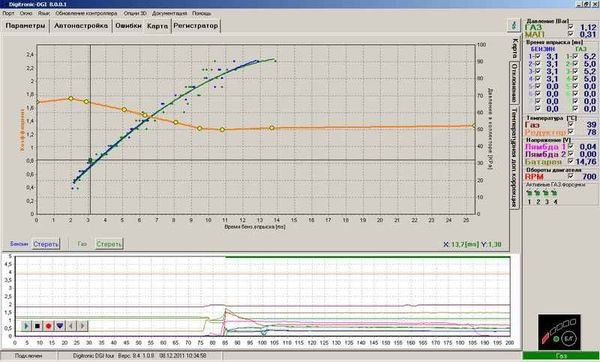The width and height of the screenshot is (600, 362).
Task: Click the Подключен status bar entry
Action: coord(29,356)
